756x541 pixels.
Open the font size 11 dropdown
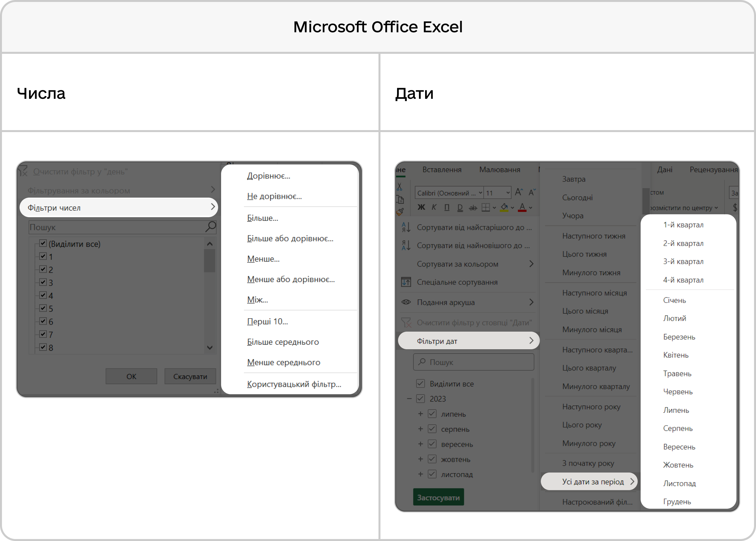[508, 193]
